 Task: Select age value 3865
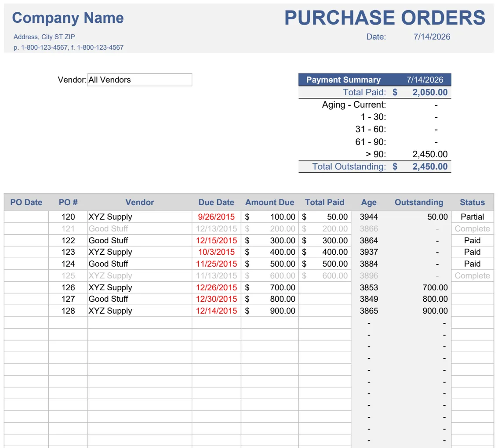pyautogui.click(x=369, y=311)
